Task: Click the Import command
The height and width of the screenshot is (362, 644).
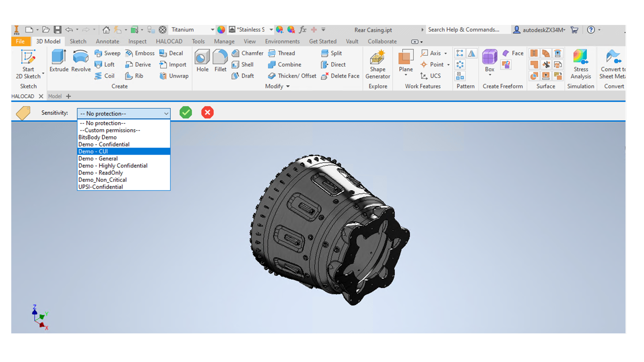Action: 173,64
